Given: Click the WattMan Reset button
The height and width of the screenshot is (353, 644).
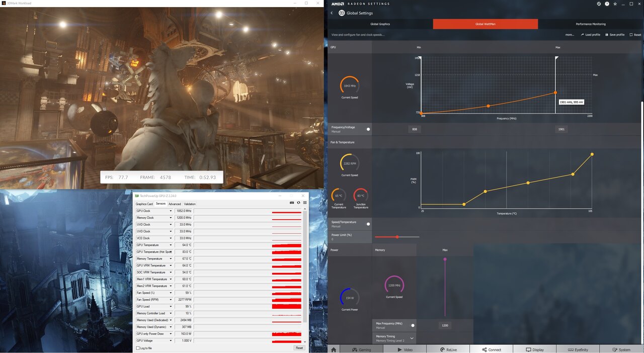Looking at the screenshot, I should 635,35.
